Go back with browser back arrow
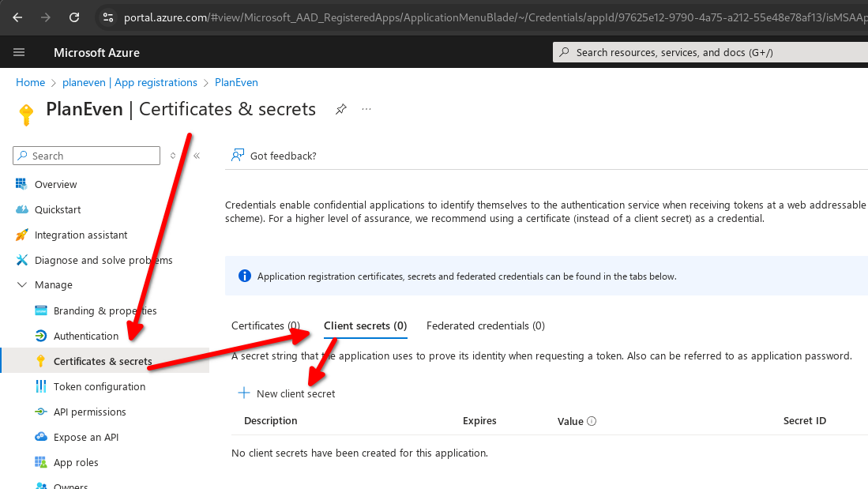Screen dimensions: 868x489 click(x=17, y=17)
